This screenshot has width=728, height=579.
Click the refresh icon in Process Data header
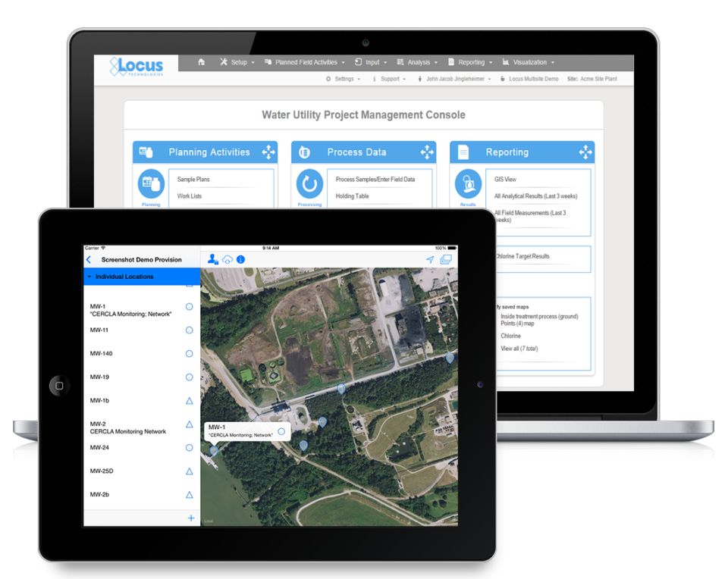(304, 152)
